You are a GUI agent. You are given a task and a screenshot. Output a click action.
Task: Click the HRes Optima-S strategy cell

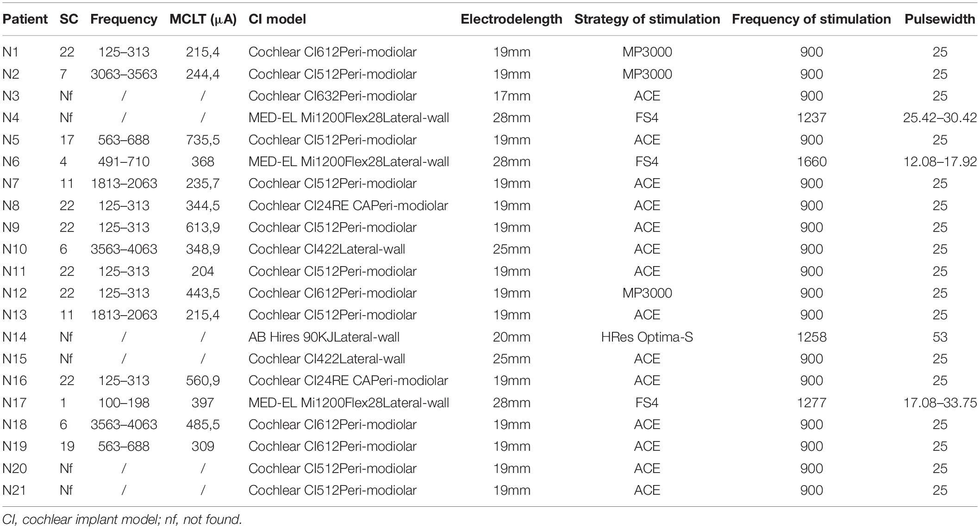click(647, 337)
